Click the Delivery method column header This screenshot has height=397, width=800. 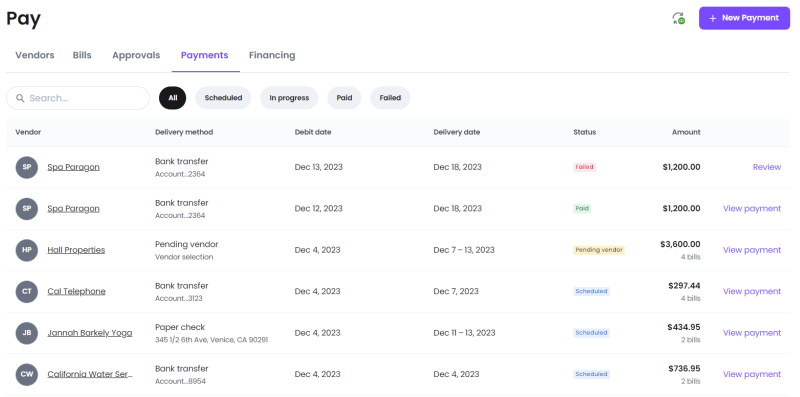pos(184,132)
